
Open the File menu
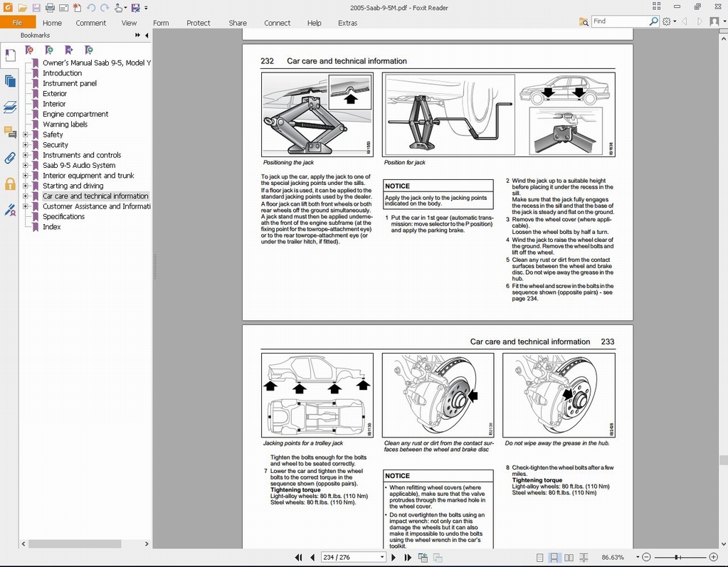[18, 22]
